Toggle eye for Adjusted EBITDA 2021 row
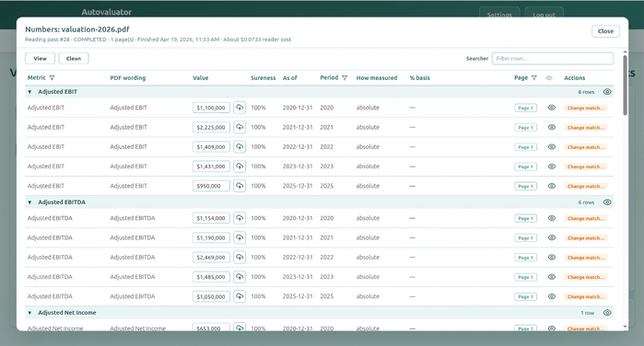644x346 pixels. [552, 237]
